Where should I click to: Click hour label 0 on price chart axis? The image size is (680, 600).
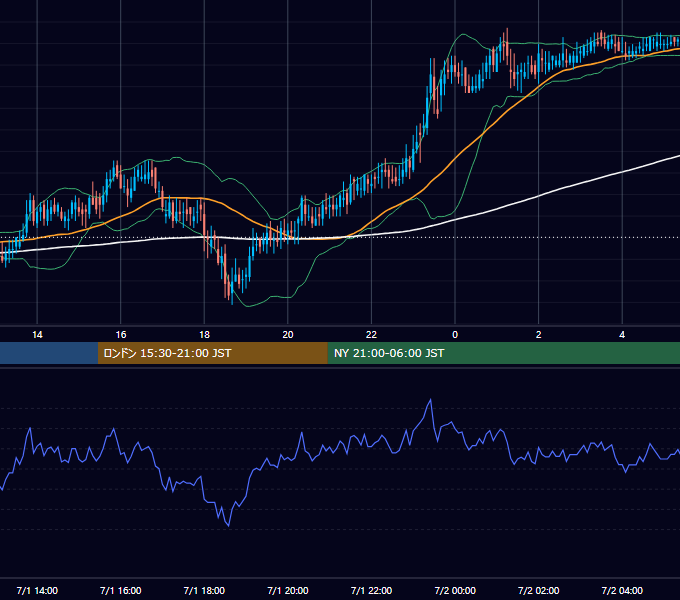[455, 335]
